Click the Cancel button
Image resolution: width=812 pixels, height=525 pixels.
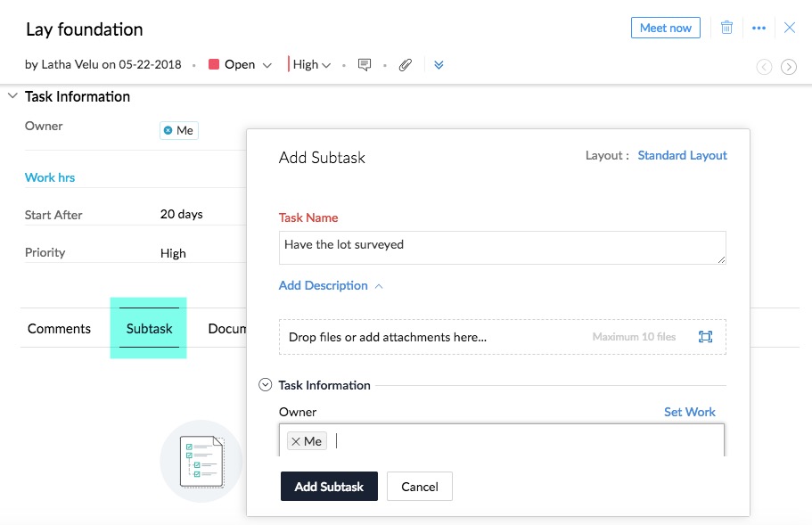pyautogui.click(x=419, y=487)
